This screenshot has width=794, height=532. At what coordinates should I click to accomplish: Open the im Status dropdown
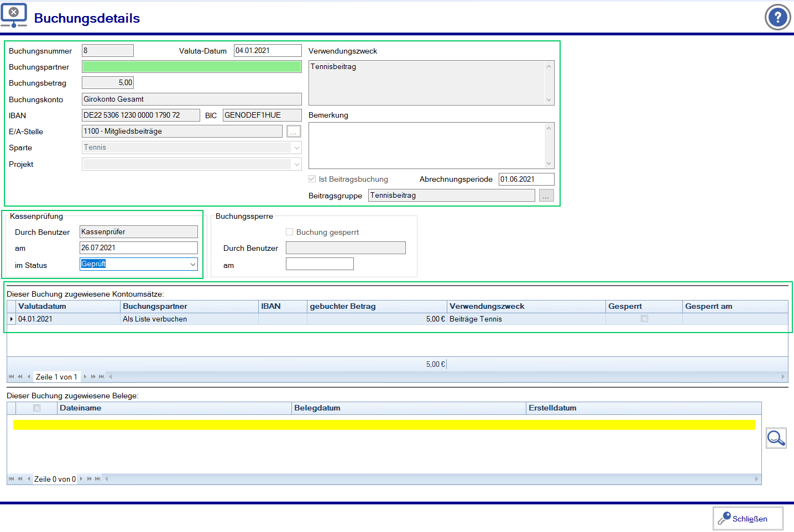point(192,265)
